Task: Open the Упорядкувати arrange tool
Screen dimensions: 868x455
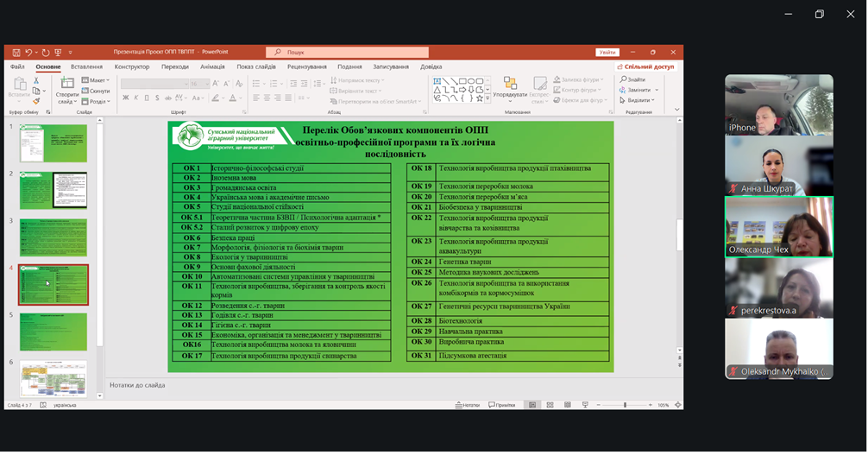Action: [510, 90]
